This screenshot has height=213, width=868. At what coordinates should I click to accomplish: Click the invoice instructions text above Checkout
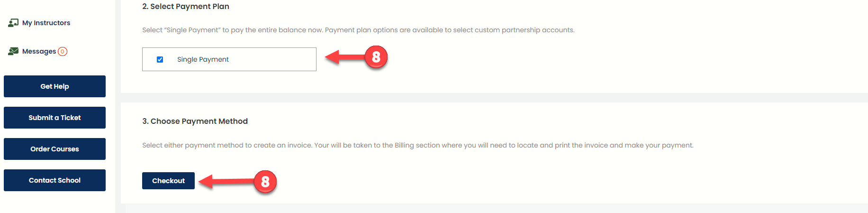coord(417,145)
